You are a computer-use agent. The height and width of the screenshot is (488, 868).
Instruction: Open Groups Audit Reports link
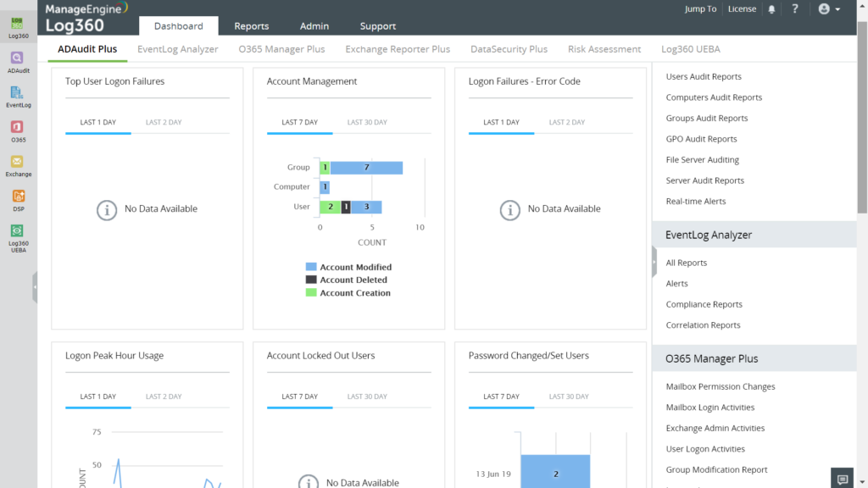(x=706, y=119)
